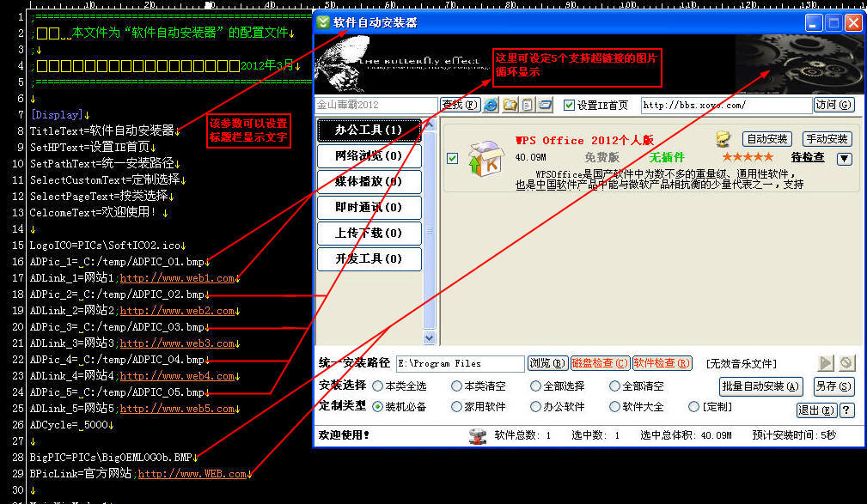Screen dimensions: 867x504
Task: Select 家用软件 custom type
Action: coord(457,407)
